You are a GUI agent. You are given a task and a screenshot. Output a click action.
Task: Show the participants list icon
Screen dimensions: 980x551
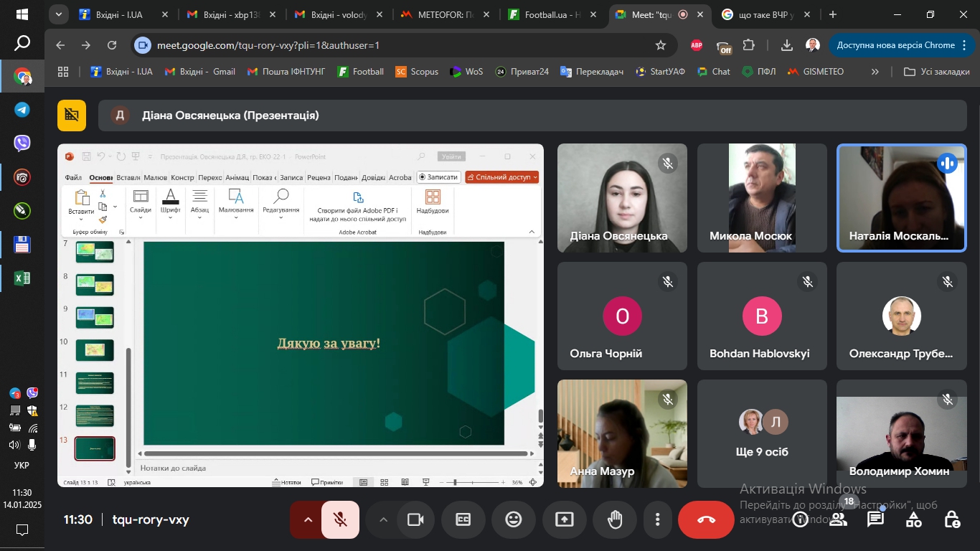pos(838,519)
